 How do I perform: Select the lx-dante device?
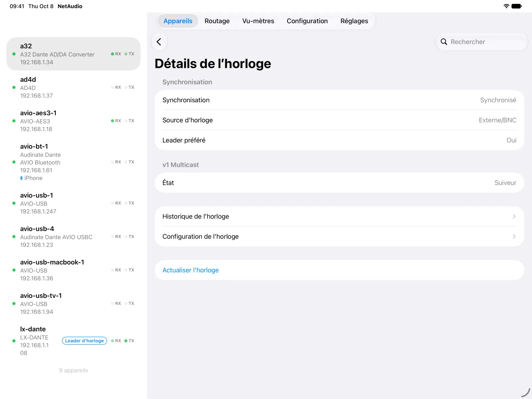[73, 341]
